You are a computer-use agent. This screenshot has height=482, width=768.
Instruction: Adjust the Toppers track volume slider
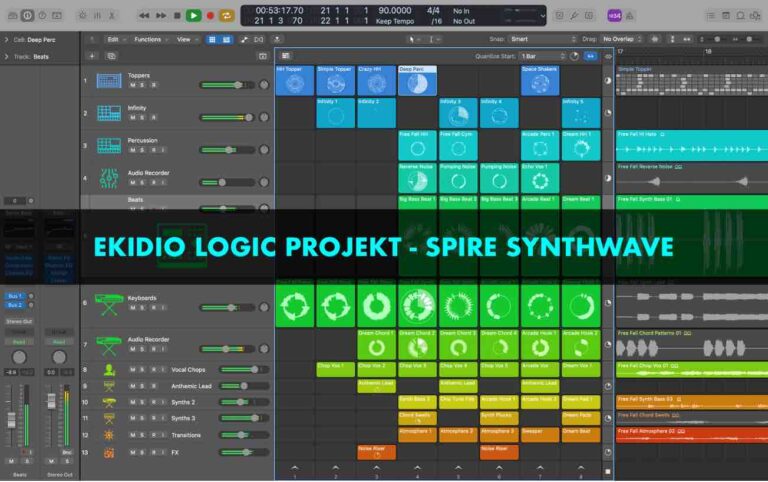pos(227,85)
